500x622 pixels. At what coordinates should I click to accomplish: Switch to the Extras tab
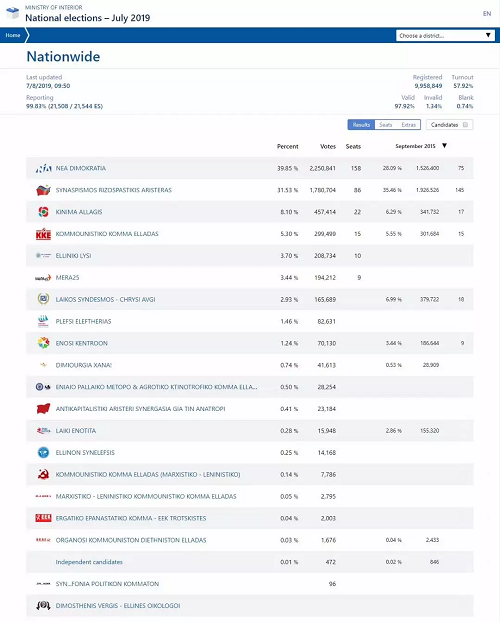click(x=408, y=125)
